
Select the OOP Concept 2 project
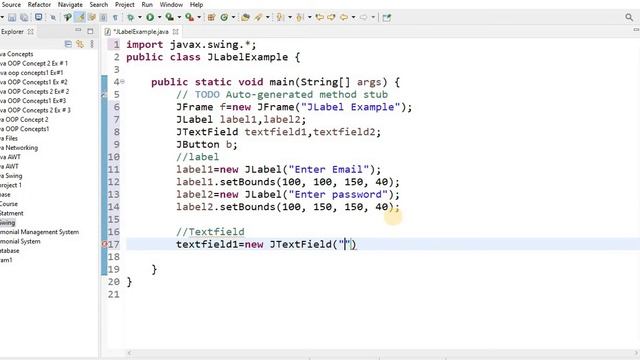click(x=24, y=120)
